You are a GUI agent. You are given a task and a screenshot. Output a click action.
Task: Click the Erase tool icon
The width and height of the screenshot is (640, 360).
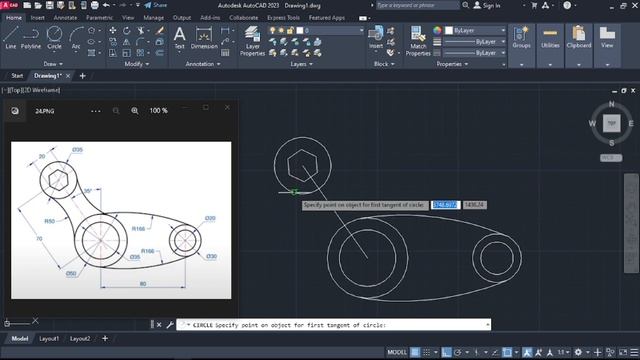click(x=160, y=31)
